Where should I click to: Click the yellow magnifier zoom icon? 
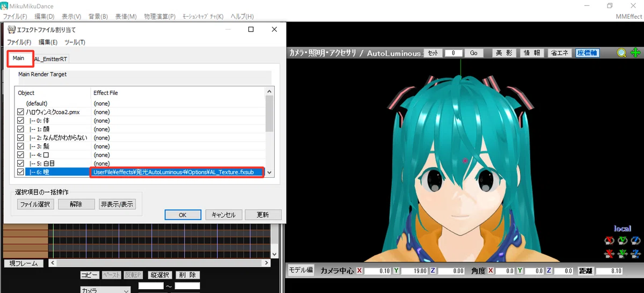[621, 53]
